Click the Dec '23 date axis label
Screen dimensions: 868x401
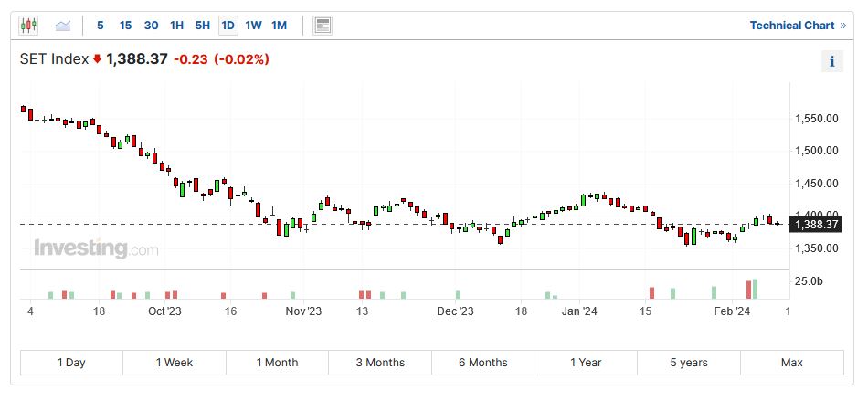tap(456, 311)
